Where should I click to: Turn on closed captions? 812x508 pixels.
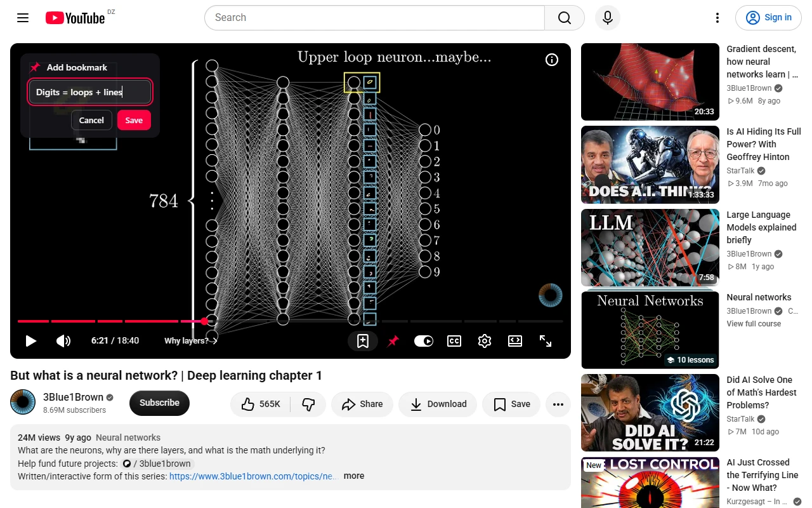point(454,341)
